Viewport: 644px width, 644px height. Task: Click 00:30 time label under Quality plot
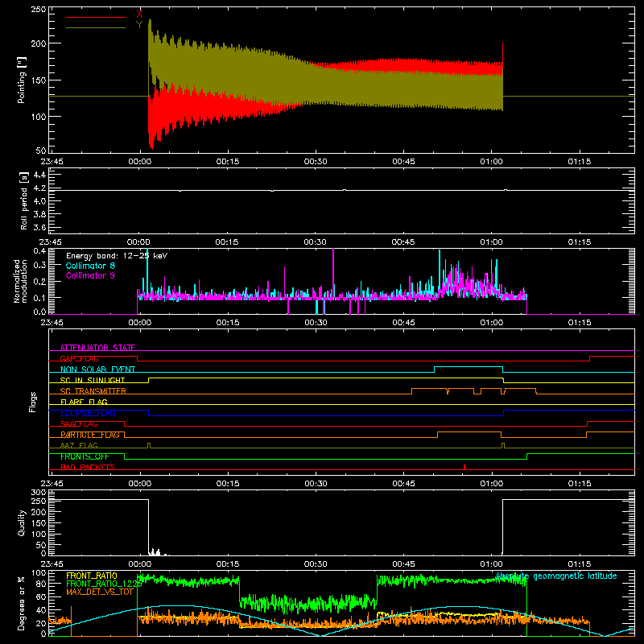click(x=316, y=564)
